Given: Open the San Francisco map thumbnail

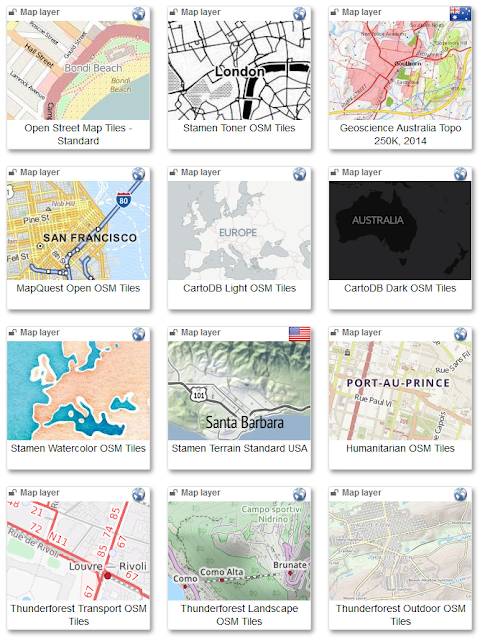Looking at the screenshot, I should click(x=78, y=230).
